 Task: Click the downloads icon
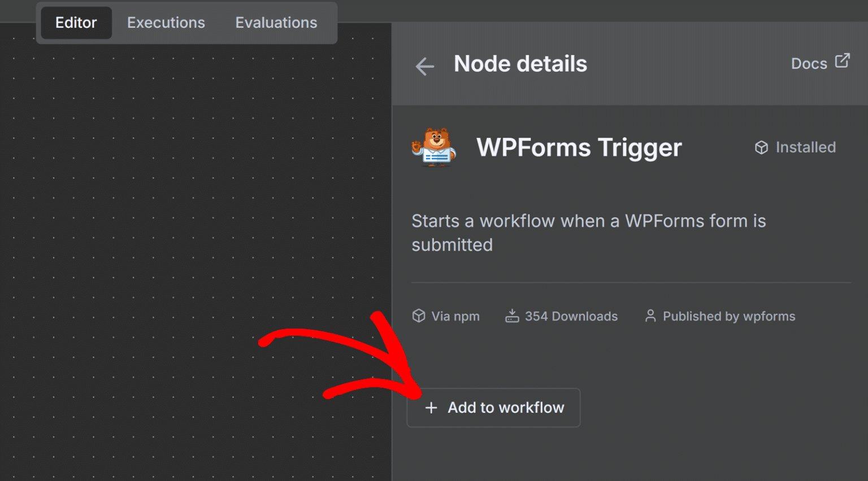(512, 316)
